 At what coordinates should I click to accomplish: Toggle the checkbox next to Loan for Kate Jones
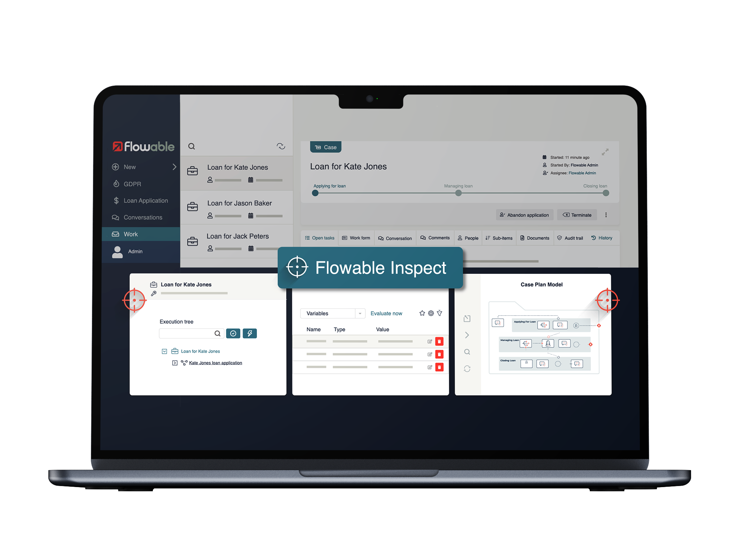coord(164,351)
